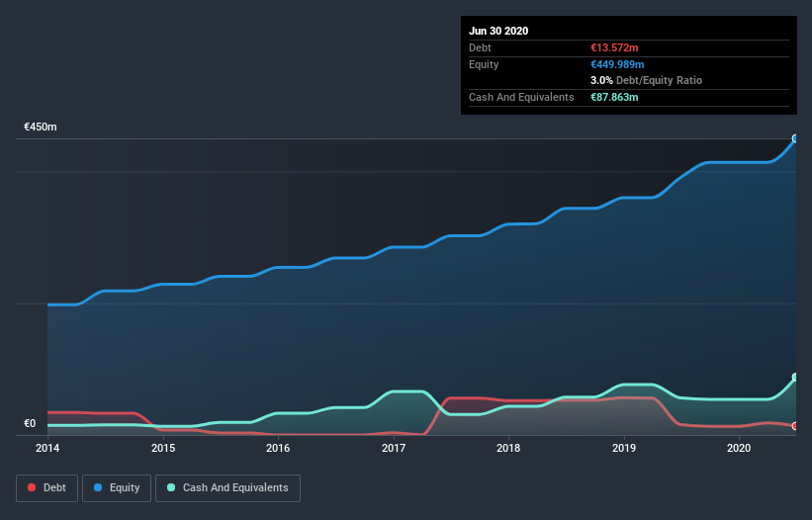Toggle the Debt series legend button
The height and width of the screenshot is (520, 812).
[47, 488]
